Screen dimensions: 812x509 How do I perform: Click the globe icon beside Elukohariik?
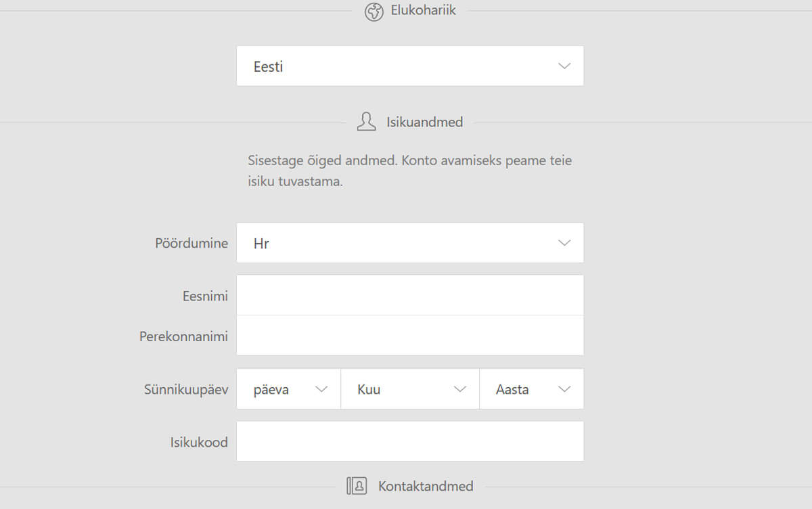(374, 12)
